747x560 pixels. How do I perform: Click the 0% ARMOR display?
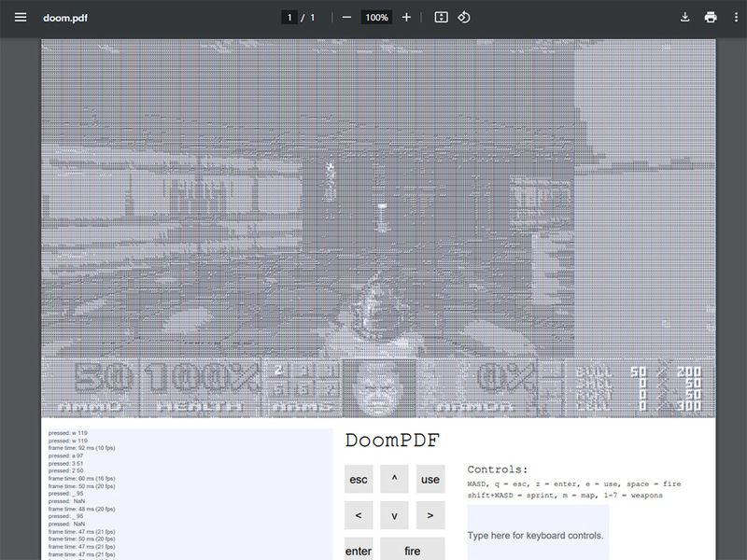pyautogui.click(x=477, y=387)
